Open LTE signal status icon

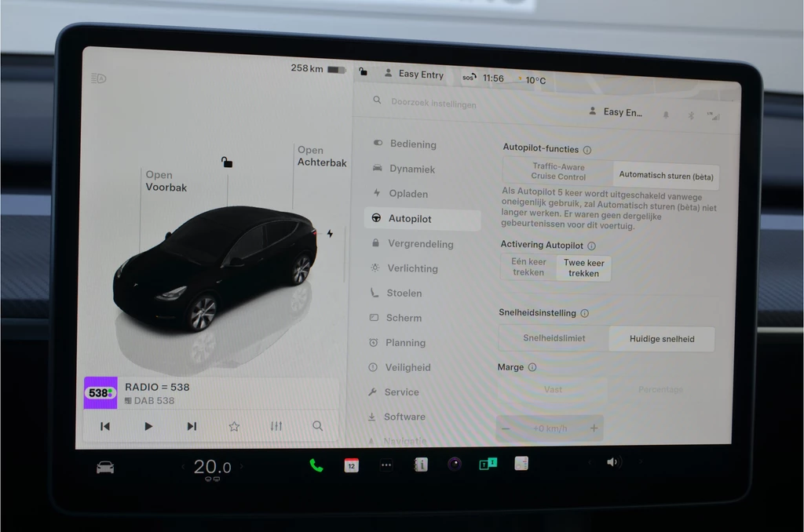pyautogui.click(x=713, y=116)
